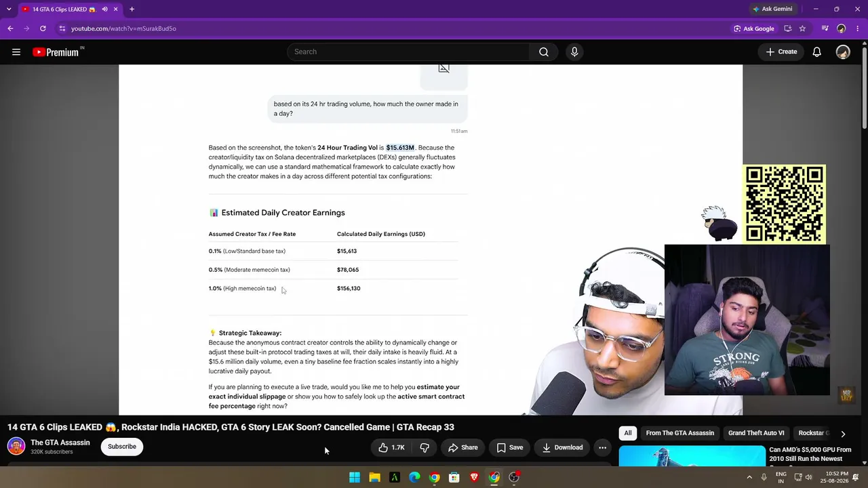Click the browser address bar URL
The height and width of the screenshot is (488, 868).
[x=123, y=28]
